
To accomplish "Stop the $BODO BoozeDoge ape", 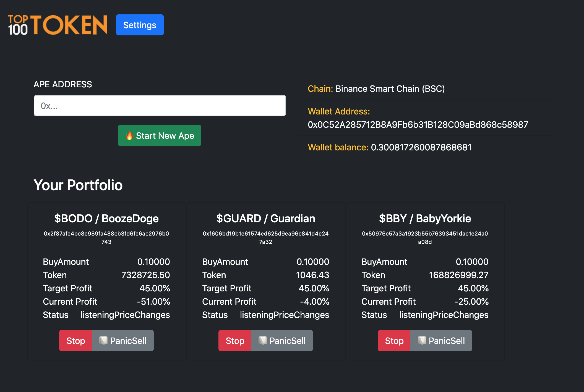I will pyautogui.click(x=75, y=341).
